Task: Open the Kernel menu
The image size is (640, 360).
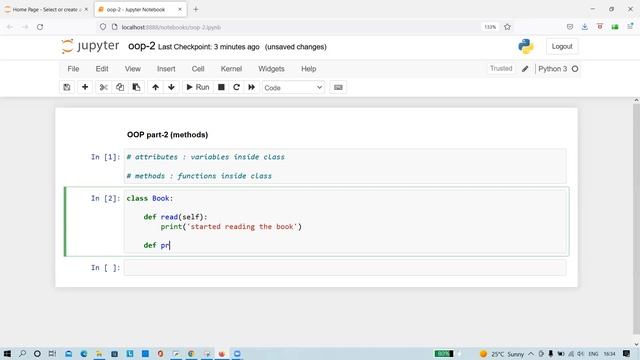Action: tap(231, 69)
